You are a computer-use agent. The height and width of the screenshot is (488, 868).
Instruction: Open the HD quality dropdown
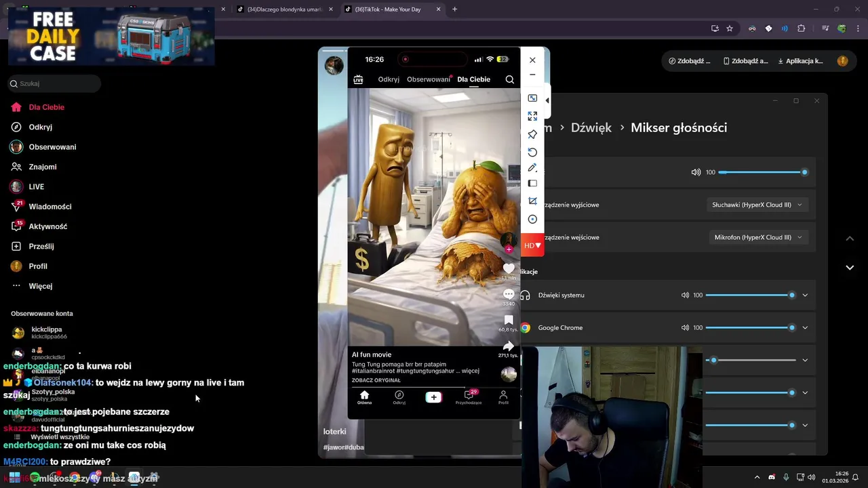(532, 245)
